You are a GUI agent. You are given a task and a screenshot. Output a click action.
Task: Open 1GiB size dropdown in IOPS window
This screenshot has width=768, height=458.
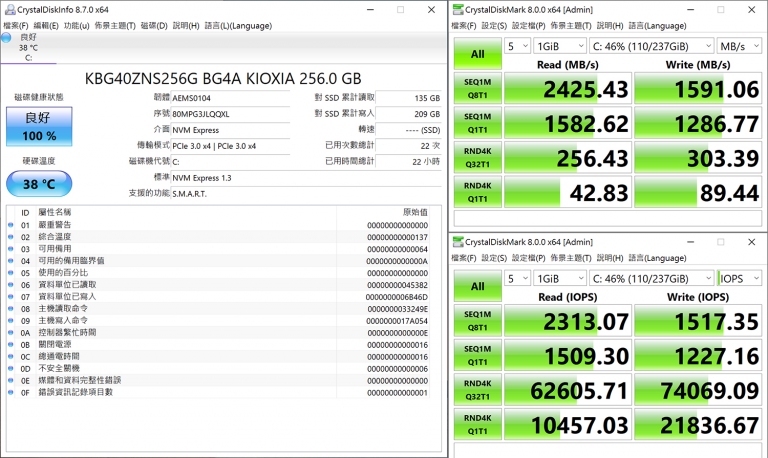coord(560,278)
